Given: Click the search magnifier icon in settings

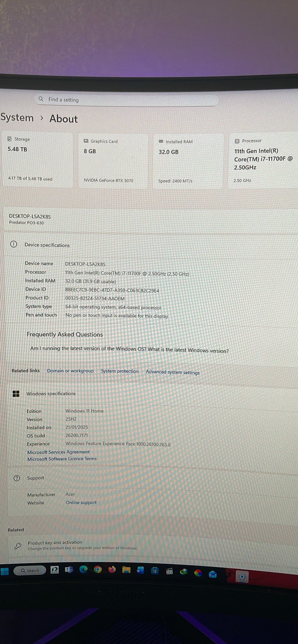Looking at the screenshot, I should (41, 99).
